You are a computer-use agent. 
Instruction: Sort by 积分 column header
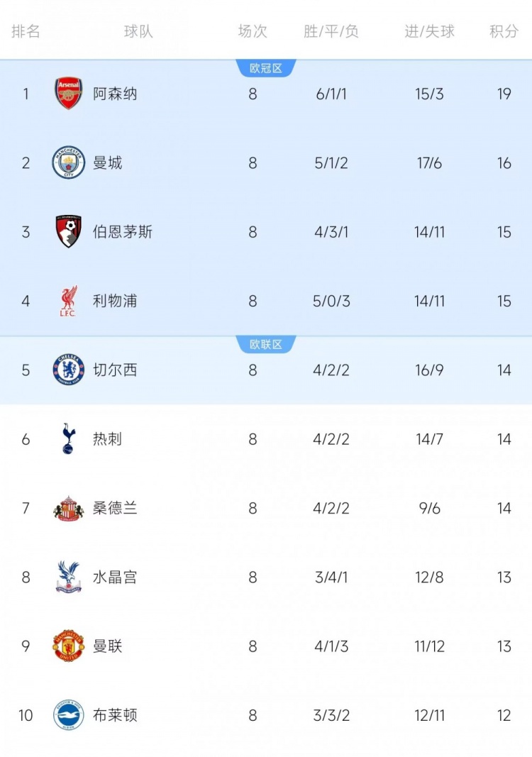[504, 31]
